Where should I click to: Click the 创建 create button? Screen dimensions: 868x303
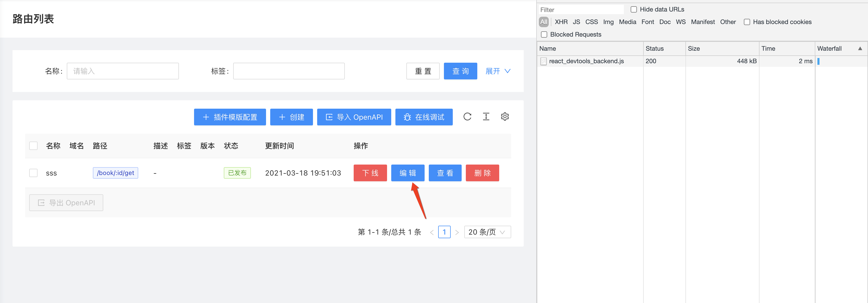tap(292, 117)
